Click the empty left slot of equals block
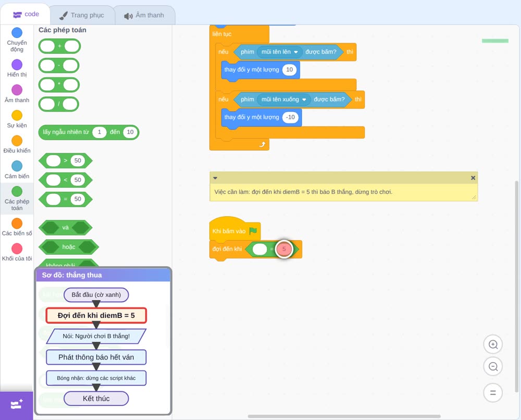Viewport: 521px width, 420px height. click(260, 249)
